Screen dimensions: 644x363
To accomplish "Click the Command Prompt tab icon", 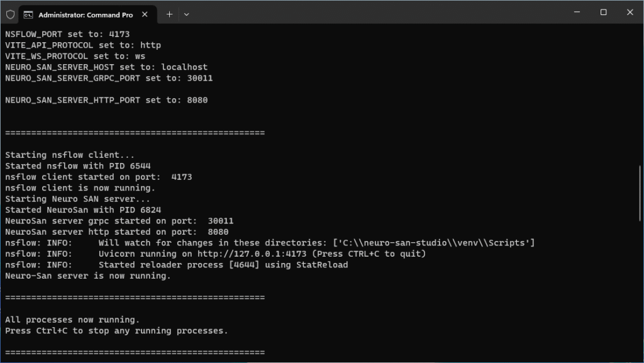I will (x=29, y=14).
